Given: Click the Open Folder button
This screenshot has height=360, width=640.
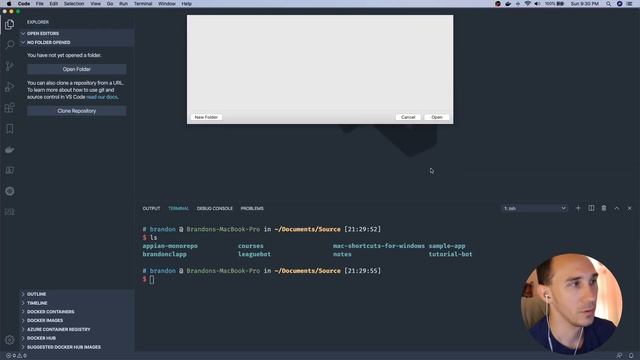Looking at the screenshot, I should 77,69.
